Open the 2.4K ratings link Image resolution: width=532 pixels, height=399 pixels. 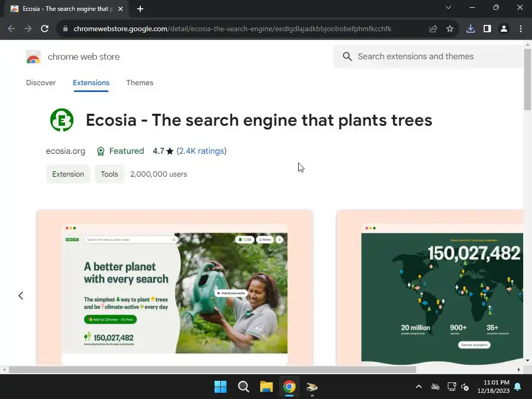pos(202,151)
